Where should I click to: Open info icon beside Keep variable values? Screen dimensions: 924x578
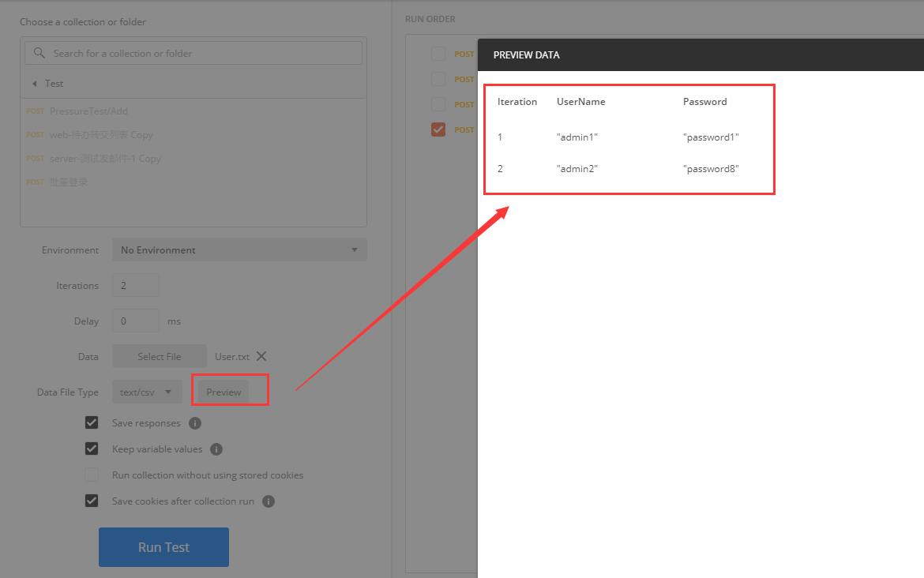(216, 449)
